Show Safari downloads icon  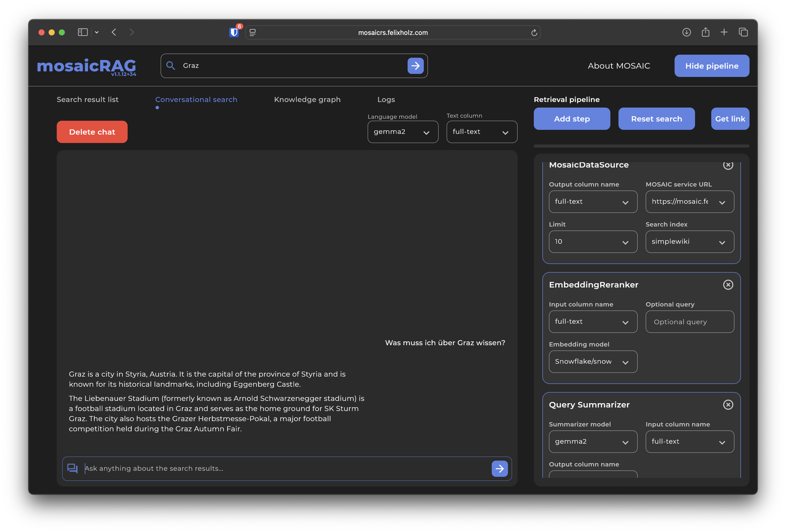686,32
